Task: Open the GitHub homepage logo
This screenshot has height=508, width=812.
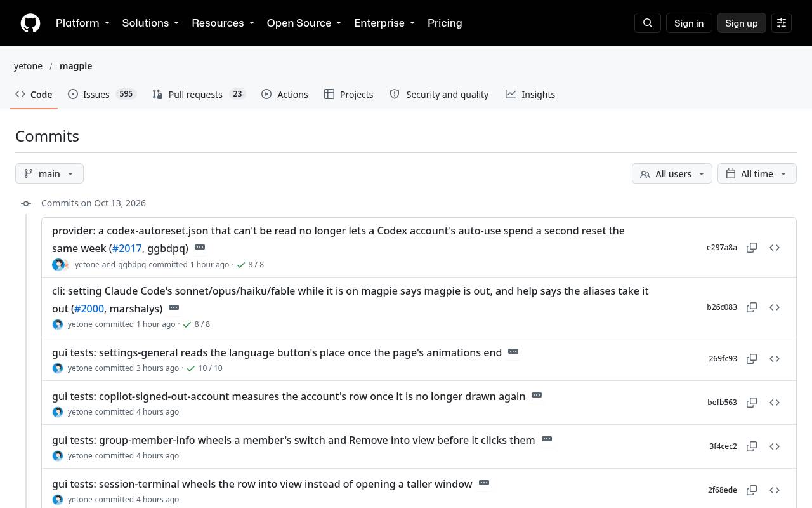Action: [x=30, y=23]
